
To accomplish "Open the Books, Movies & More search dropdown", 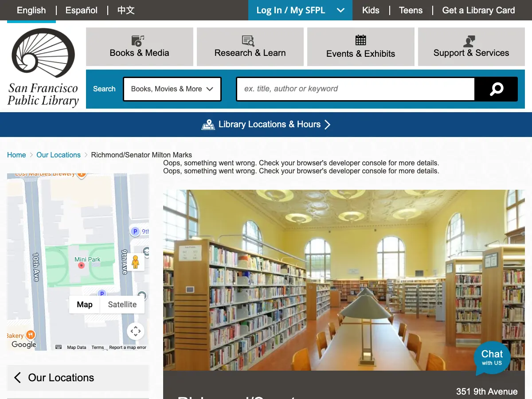I will click(172, 89).
